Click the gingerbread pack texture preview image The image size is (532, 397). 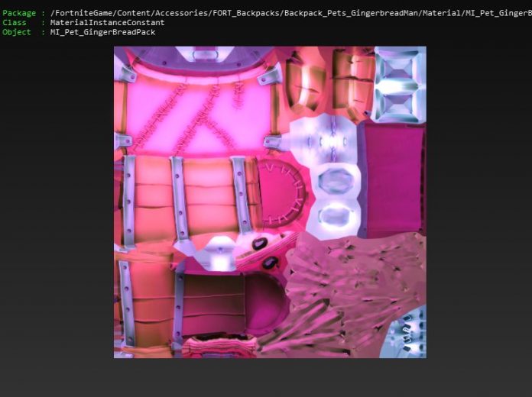[270, 202]
